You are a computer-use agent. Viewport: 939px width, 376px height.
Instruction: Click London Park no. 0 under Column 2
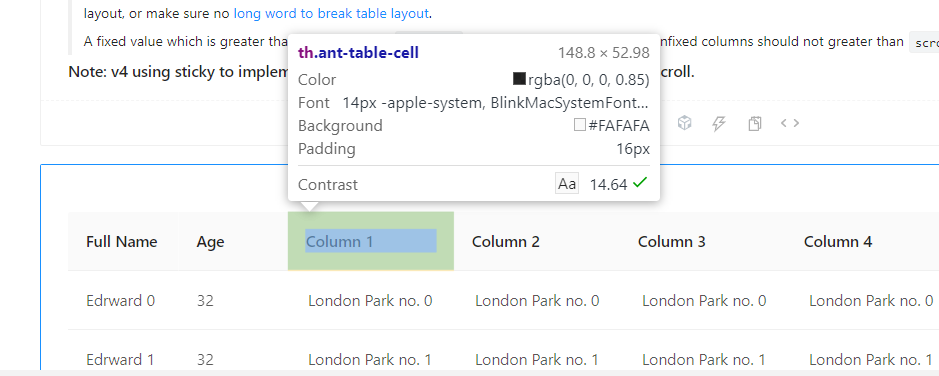(537, 301)
